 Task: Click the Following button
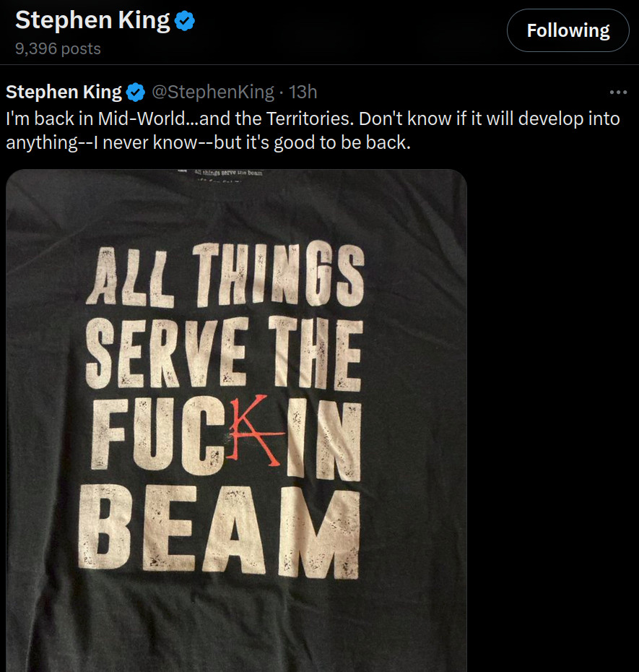[568, 30]
